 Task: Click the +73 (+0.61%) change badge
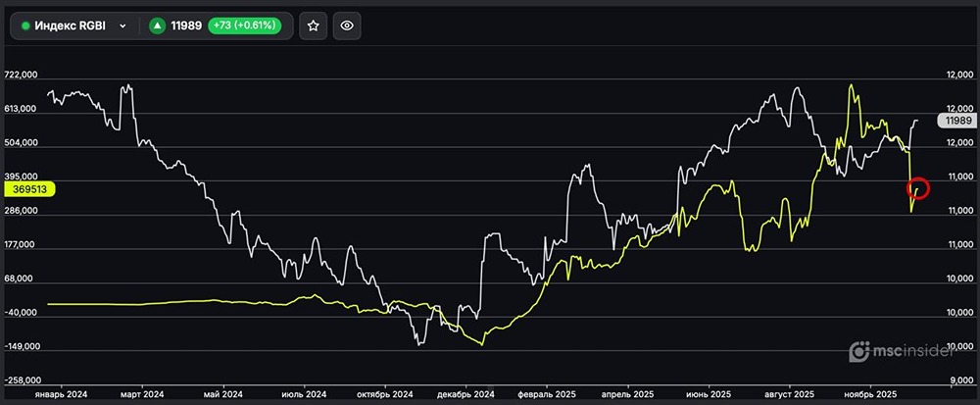pos(244,26)
